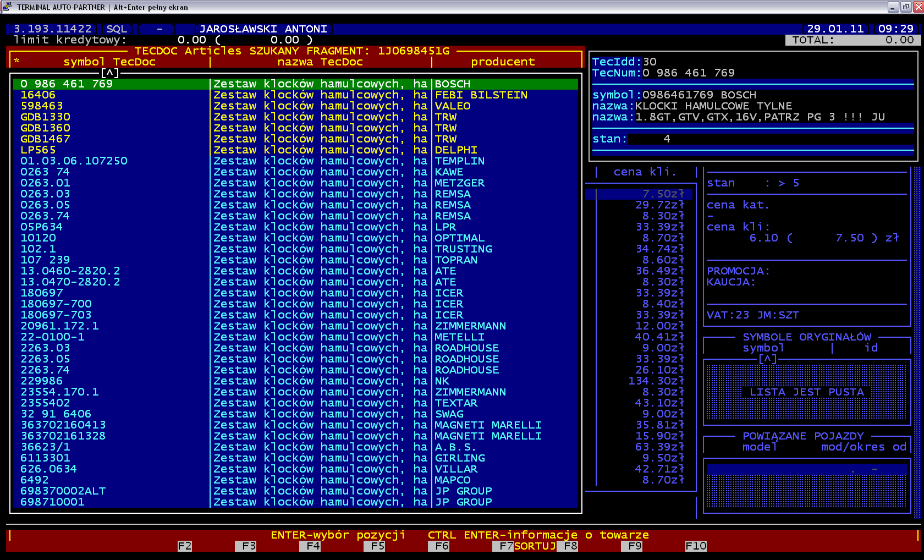Select row 229986 NK
The width and height of the screenshot is (924, 560).
(295, 381)
